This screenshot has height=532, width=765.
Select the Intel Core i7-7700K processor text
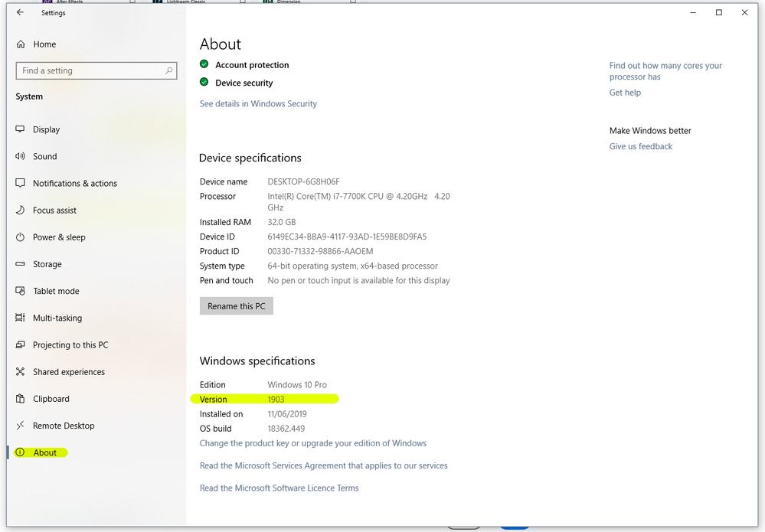tap(358, 202)
